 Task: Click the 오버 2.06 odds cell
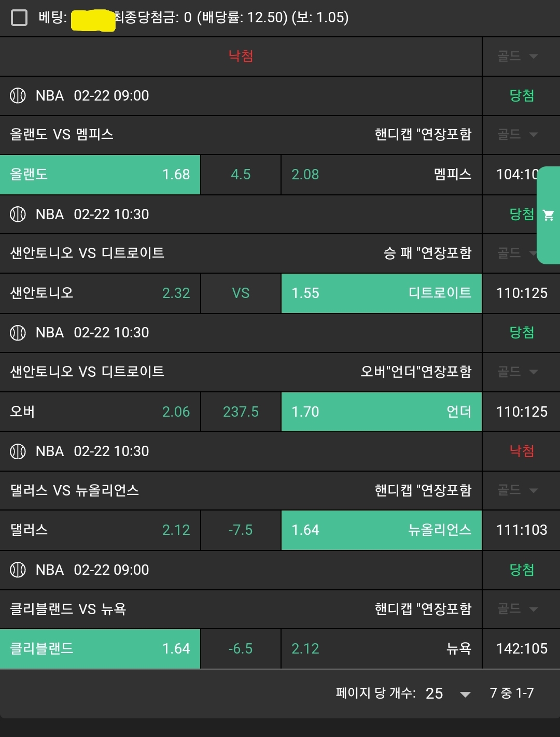pos(100,412)
